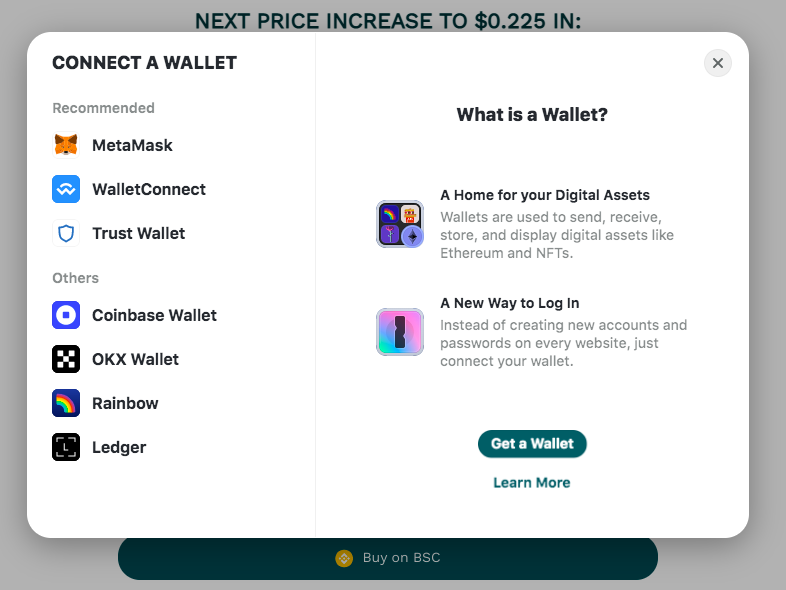This screenshot has width=786, height=590.
Task: Click the Coinbase Wallet icon
Action: [x=66, y=315]
